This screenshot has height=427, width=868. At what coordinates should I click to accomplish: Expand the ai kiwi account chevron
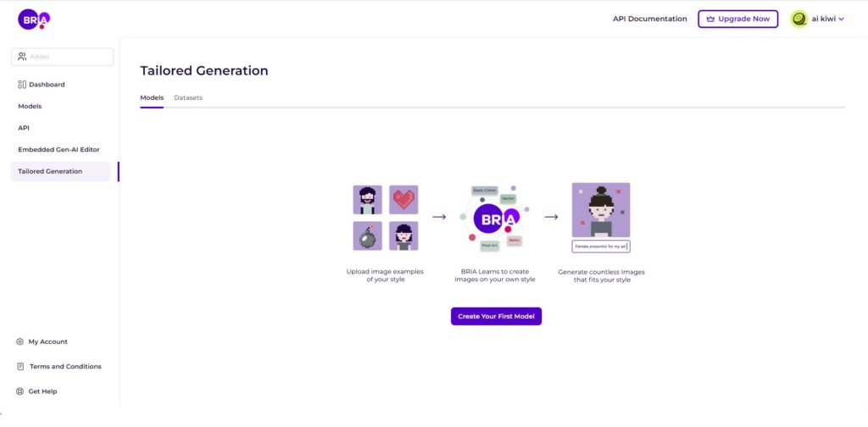click(842, 19)
